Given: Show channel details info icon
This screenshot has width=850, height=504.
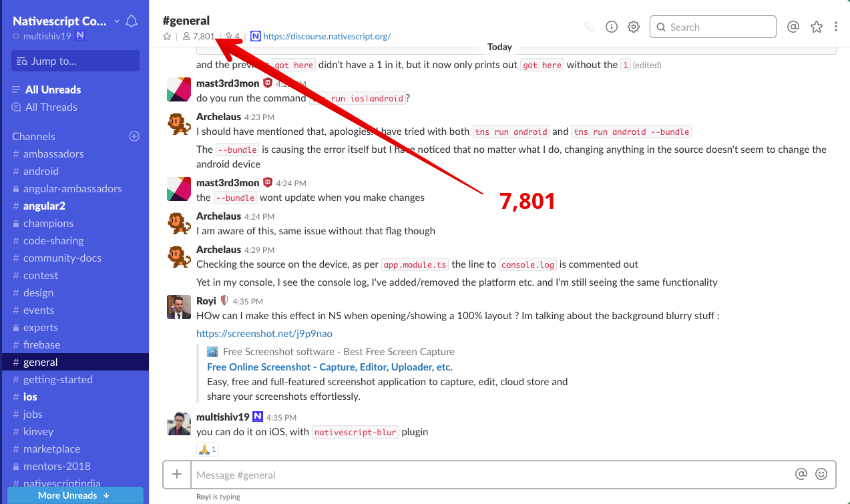Looking at the screenshot, I should tap(611, 27).
